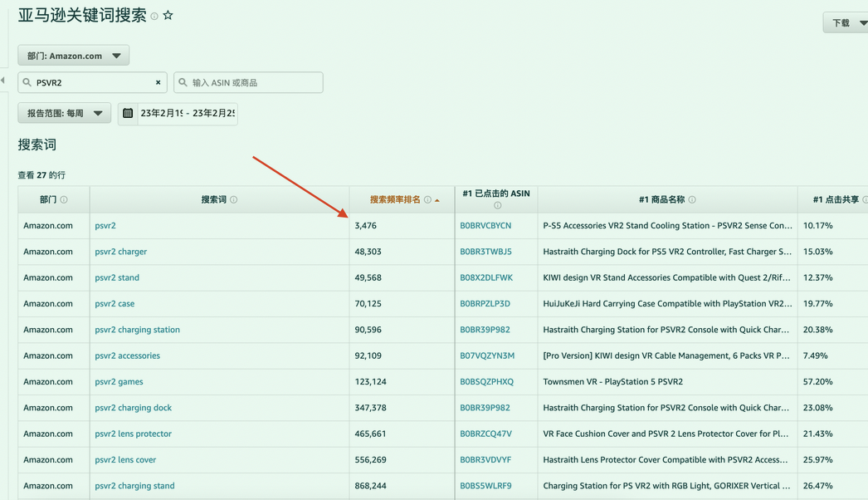Open ASIN link B0BRZCQ47V
Image resolution: width=868 pixels, height=500 pixels.
click(x=486, y=434)
